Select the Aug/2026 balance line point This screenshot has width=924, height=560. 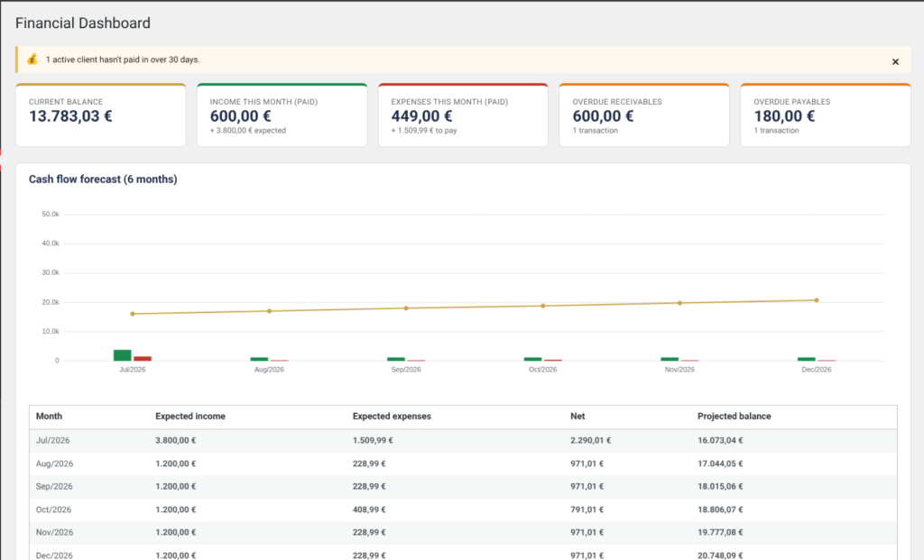point(269,311)
